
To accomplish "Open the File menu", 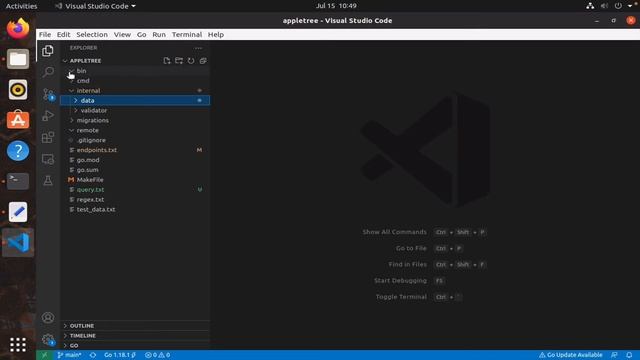I will click(45, 35).
